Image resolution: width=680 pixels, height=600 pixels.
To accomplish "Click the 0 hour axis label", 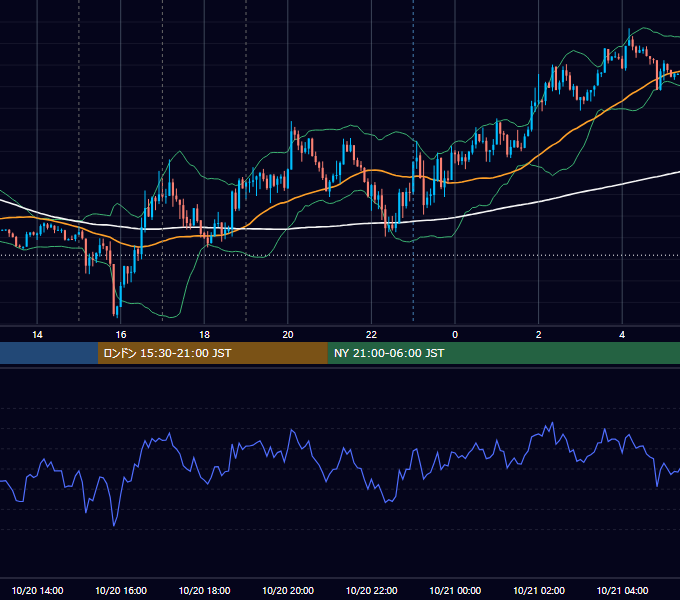I will coord(455,335).
